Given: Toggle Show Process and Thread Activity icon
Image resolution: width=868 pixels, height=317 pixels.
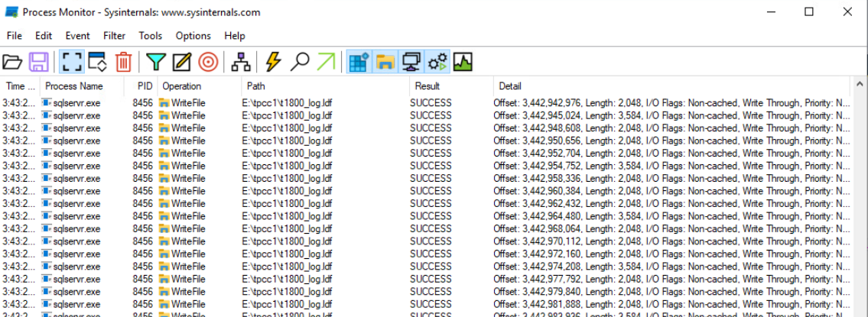Looking at the screenshot, I should point(437,62).
